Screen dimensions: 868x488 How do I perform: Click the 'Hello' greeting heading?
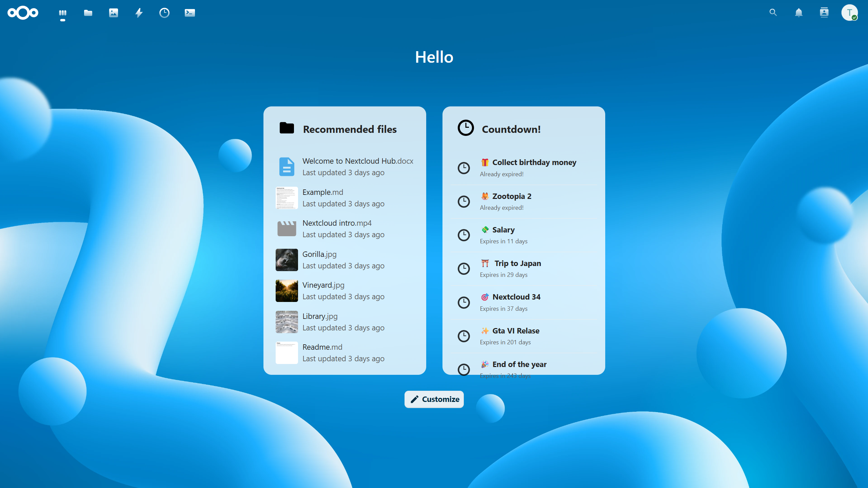[x=434, y=57]
